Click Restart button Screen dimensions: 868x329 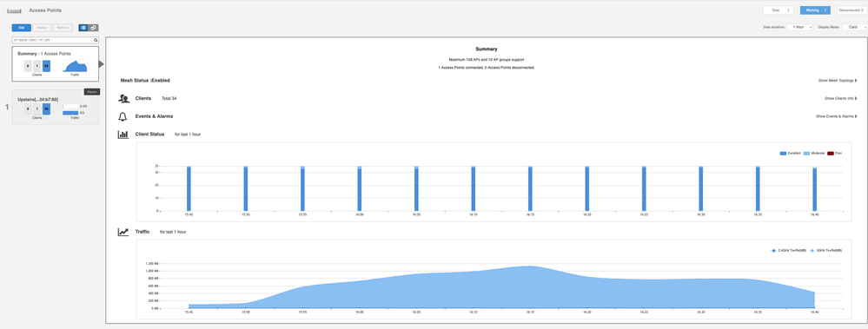pos(42,28)
